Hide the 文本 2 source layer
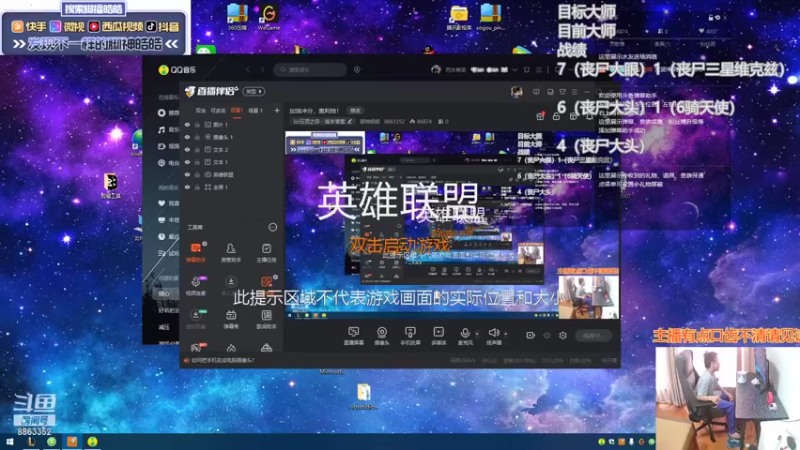The height and width of the screenshot is (450, 800). (x=188, y=149)
